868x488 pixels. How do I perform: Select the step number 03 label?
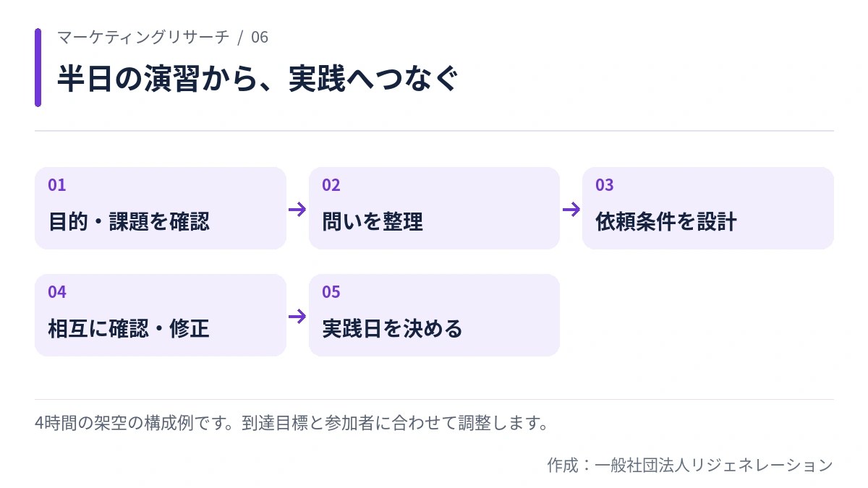[x=604, y=185]
